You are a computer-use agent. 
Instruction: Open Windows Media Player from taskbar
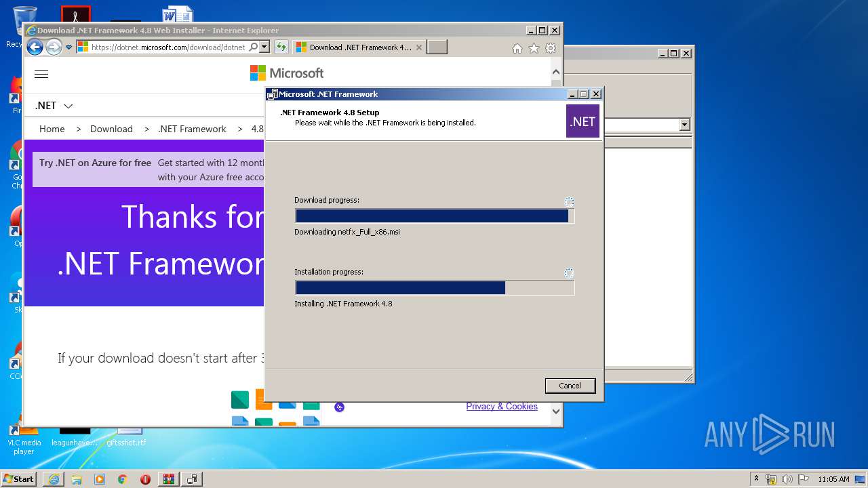tap(100, 479)
